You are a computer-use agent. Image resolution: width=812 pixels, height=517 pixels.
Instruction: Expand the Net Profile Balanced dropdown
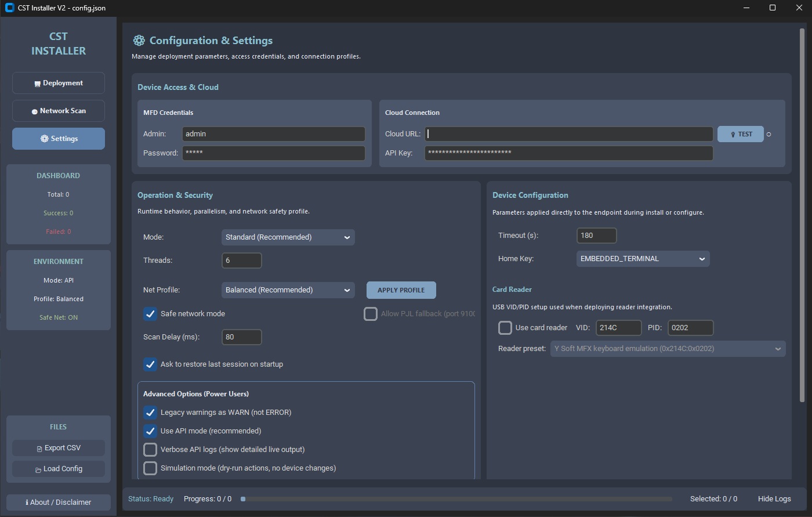tap(288, 290)
